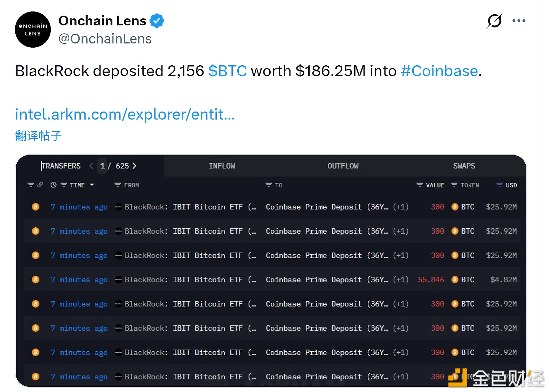Switch to the OUTFLOW tab

pos(343,166)
